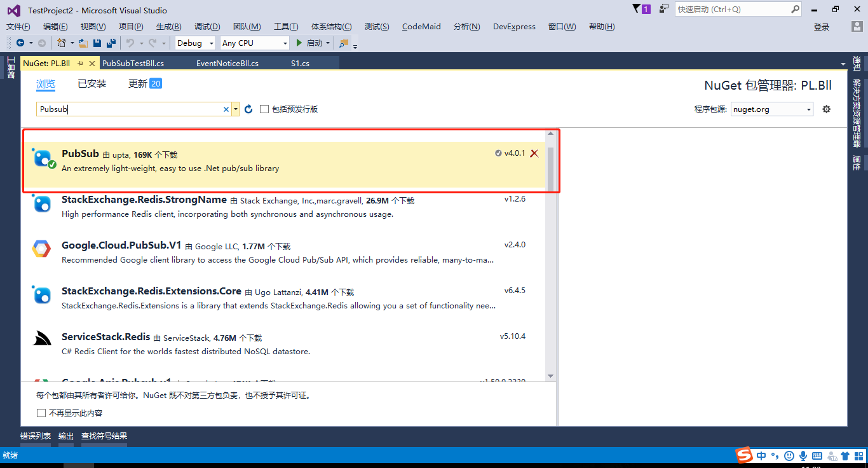Show the 更新 packages tab
This screenshot has height=468, width=868.
[145, 84]
